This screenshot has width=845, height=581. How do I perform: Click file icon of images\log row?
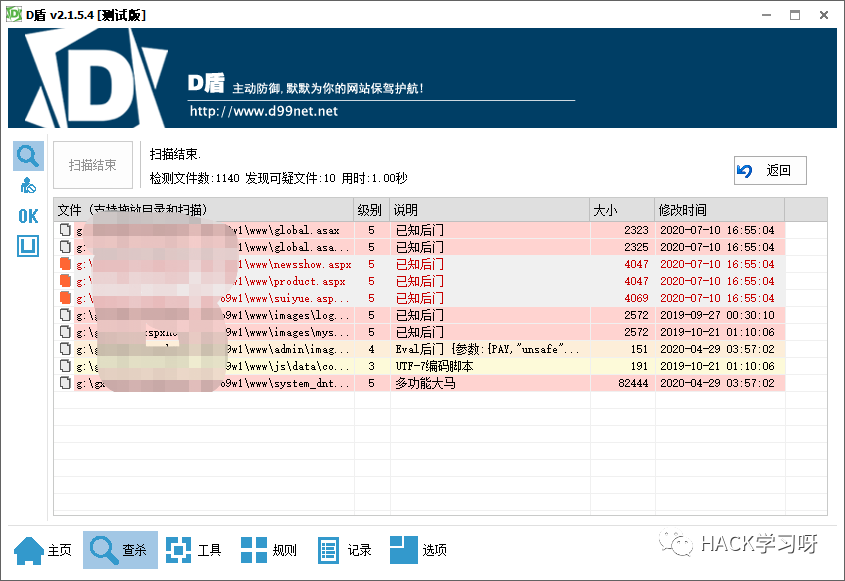[65, 315]
